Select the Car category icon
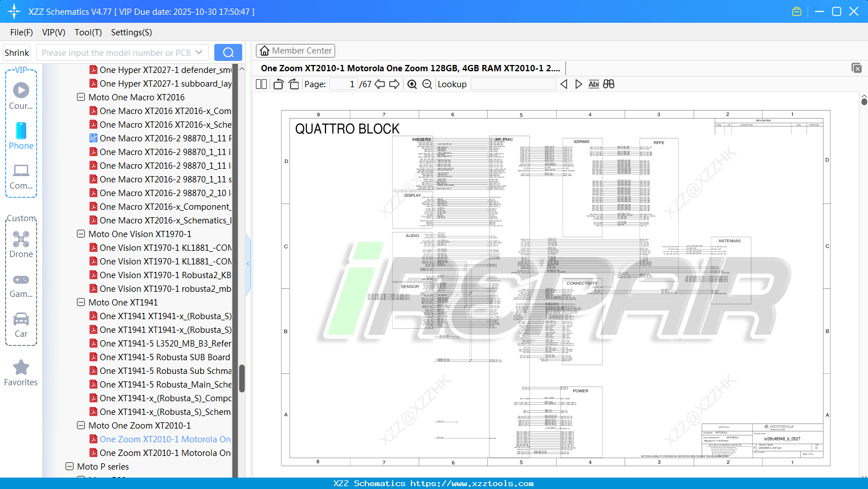The width and height of the screenshot is (868, 489). tap(21, 324)
